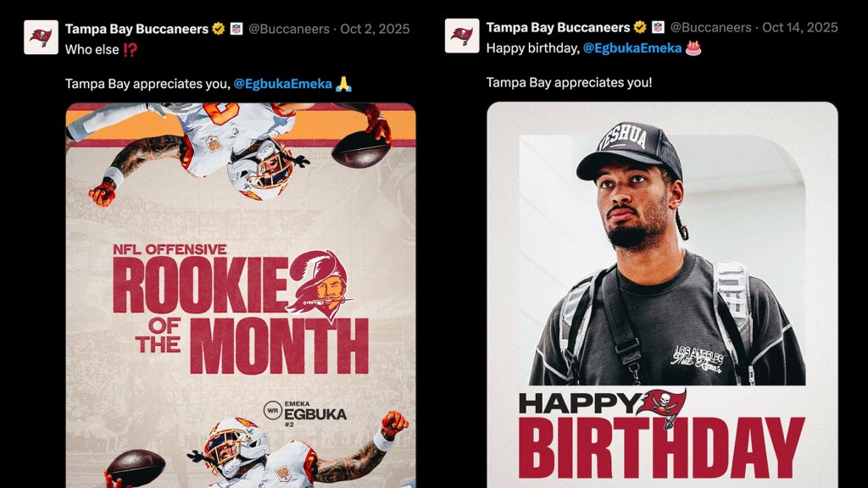
Task: Click gold verified badge on right tweet
Action: (640, 27)
